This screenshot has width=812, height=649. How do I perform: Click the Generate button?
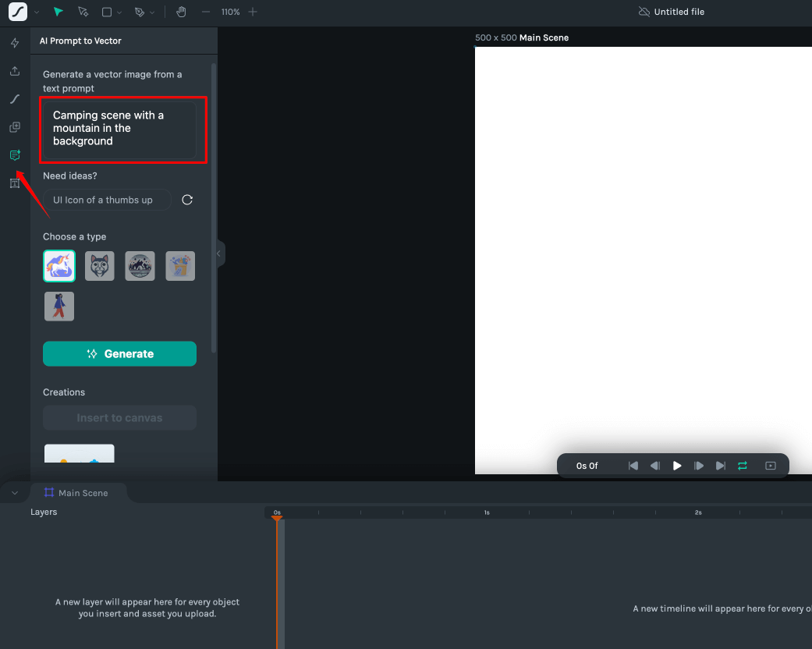click(x=119, y=353)
